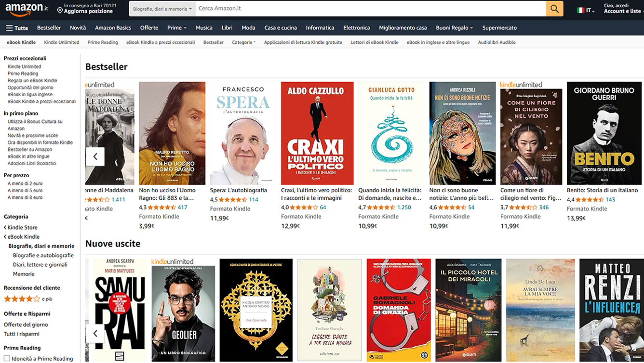Image resolution: width=644 pixels, height=363 pixels.
Task: Click Opportunità del giorno sidebar link
Action: 30,88
